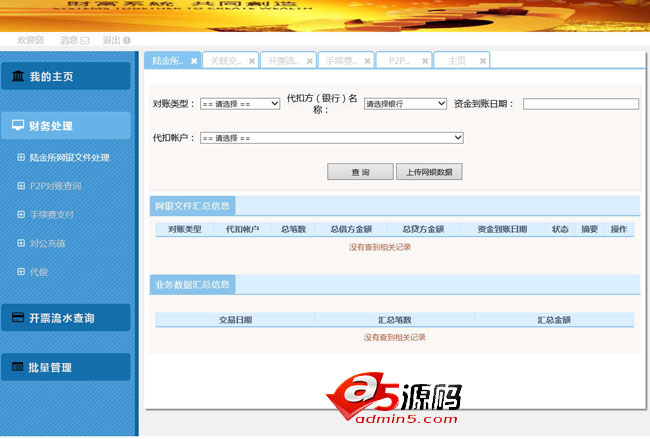Click the 查询 button
Image resolution: width=650 pixels, height=439 pixels.
[360, 172]
